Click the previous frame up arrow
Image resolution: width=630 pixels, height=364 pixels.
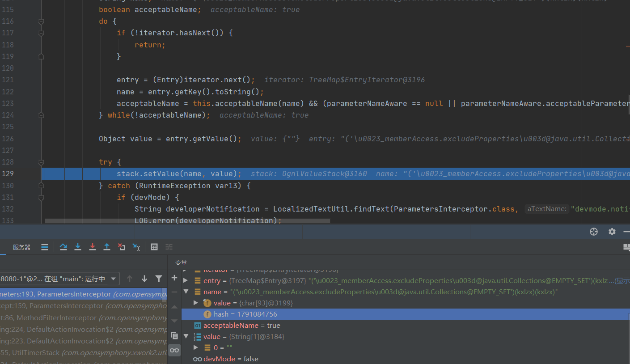pyautogui.click(x=130, y=279)
